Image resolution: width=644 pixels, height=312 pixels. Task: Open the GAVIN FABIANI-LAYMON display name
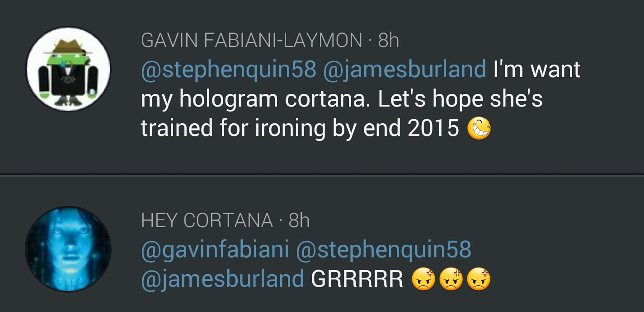[x=251, y=41]
